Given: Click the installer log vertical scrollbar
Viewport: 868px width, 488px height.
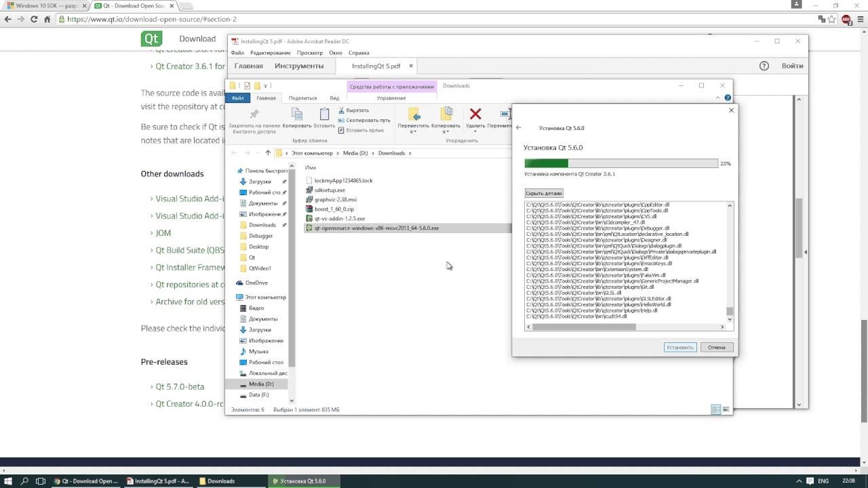Looking at the screenshot, I should tap(730, 312).
